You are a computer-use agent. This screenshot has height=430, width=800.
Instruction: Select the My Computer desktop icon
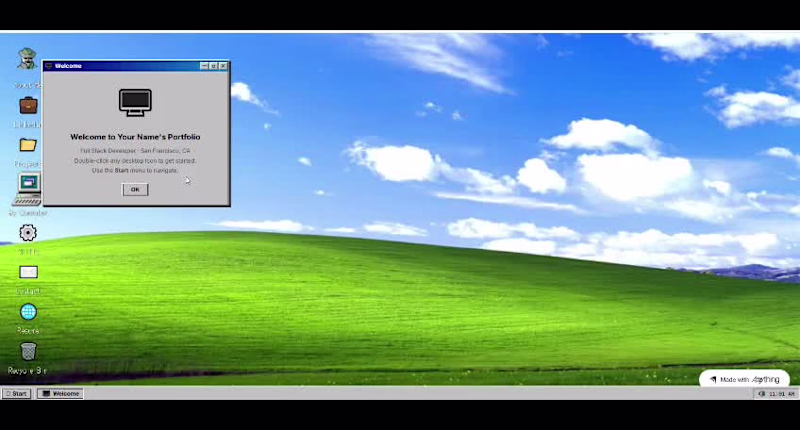28,189
